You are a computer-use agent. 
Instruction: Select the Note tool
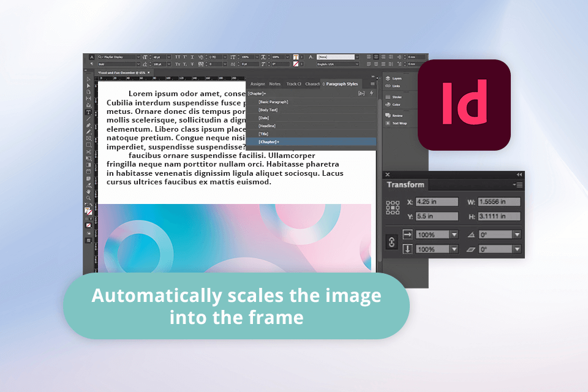click(x=88, y=179)
